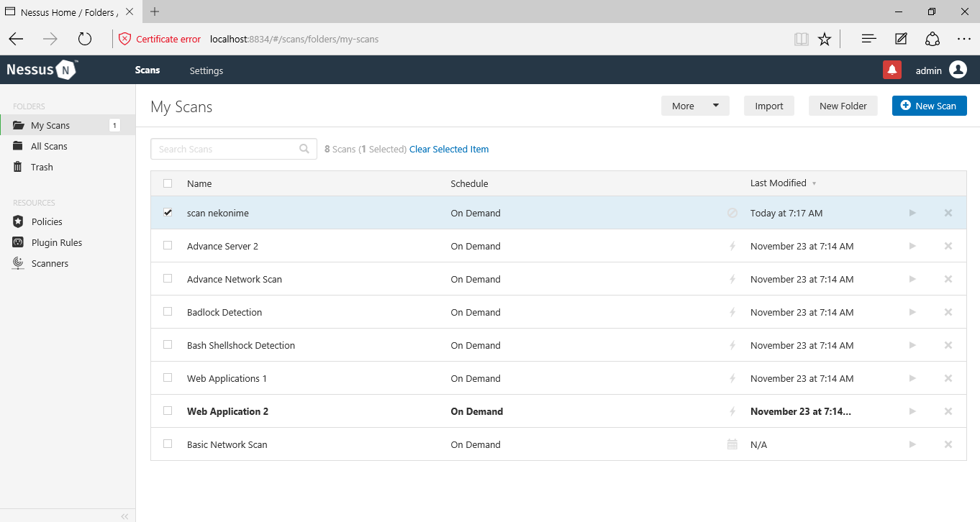
Task: Launch the Basic Network Scan
Action: point(912,444)
